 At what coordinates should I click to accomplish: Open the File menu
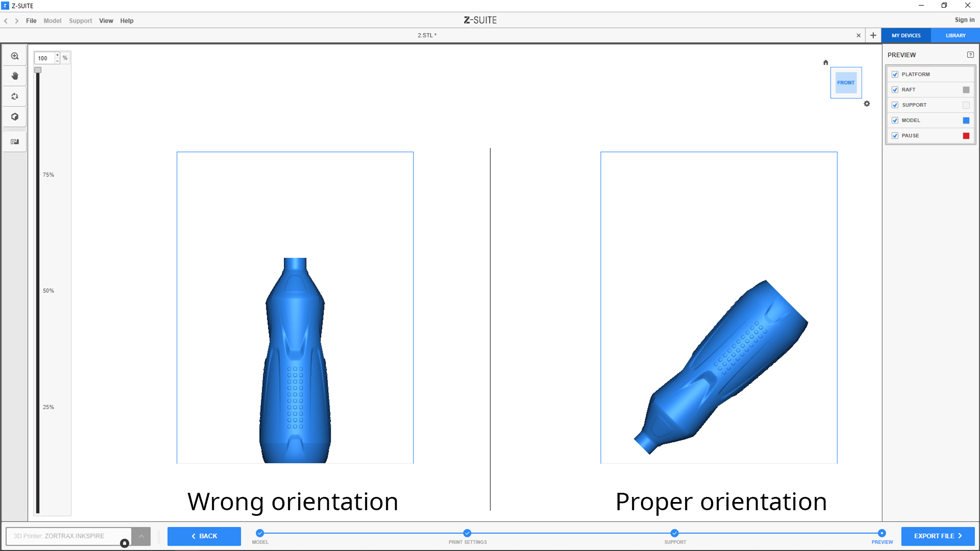click(31, 21)
